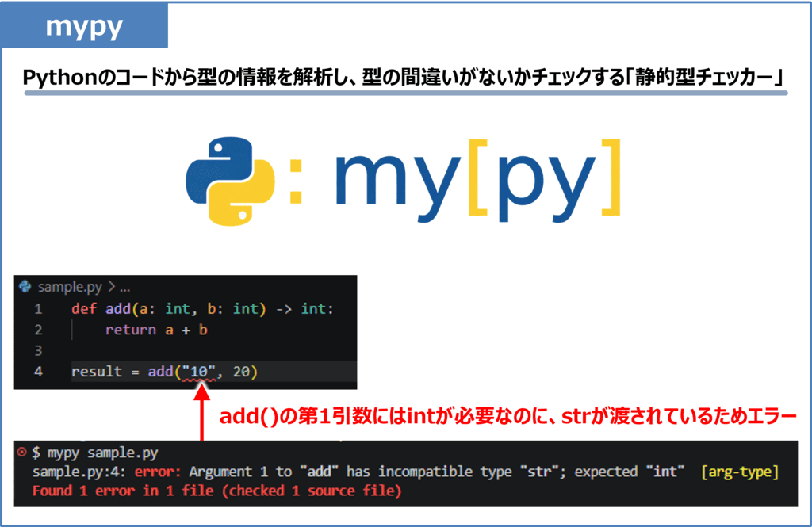Click line number 1 in the editor
This screenshot has height=527, width=812.
(38, 309)
